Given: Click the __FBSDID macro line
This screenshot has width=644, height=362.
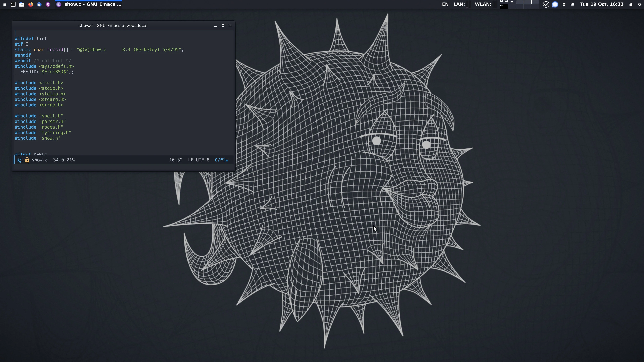Looking at the screenshot, I should coord(44,72).
